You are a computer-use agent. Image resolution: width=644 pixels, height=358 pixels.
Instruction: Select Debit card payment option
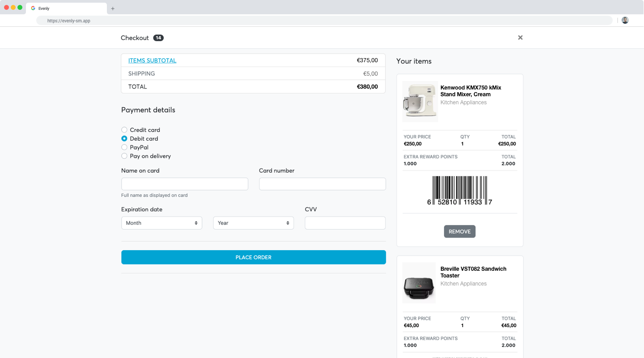pyautogui.click(x=124, y=139)
